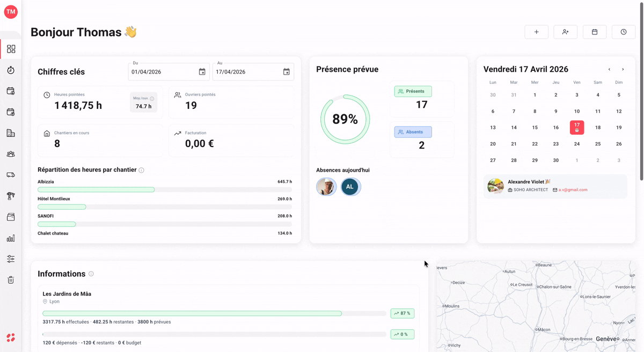
Task: Click the clock button in top toolbar
Action: coord(624,32)
